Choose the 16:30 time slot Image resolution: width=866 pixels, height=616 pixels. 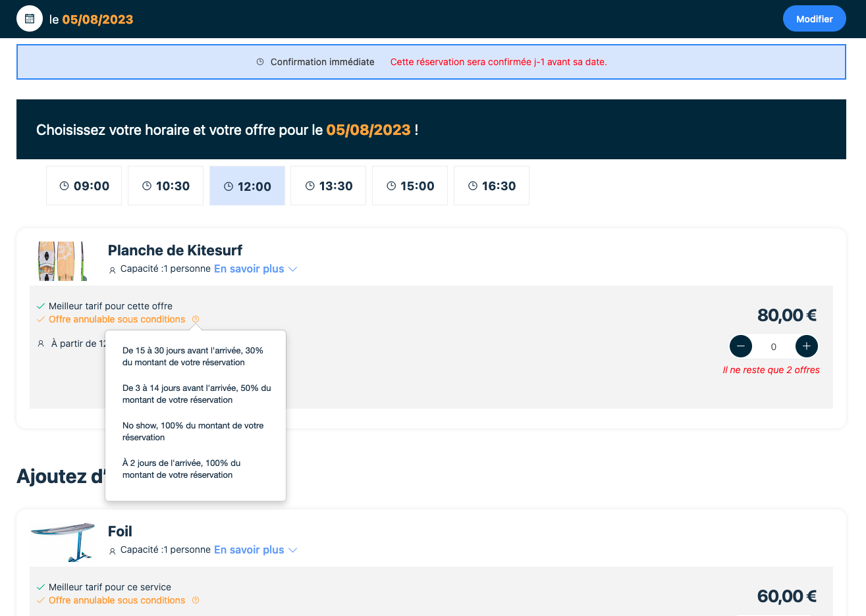coord(492,186)
